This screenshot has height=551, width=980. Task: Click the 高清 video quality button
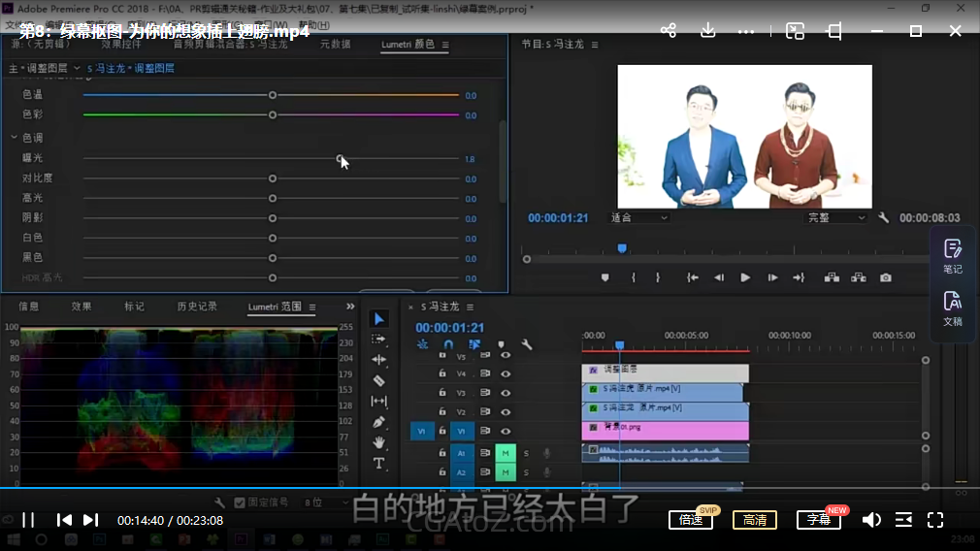754,520
